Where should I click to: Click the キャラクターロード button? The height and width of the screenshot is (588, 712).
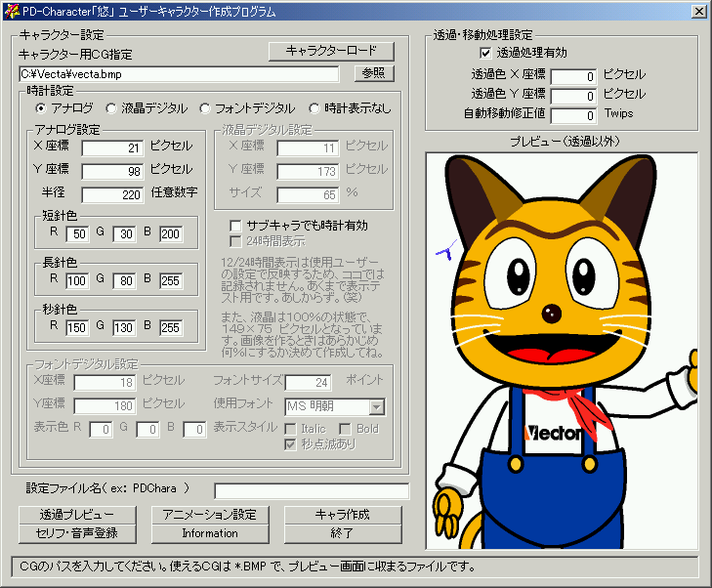click(331, 51)
